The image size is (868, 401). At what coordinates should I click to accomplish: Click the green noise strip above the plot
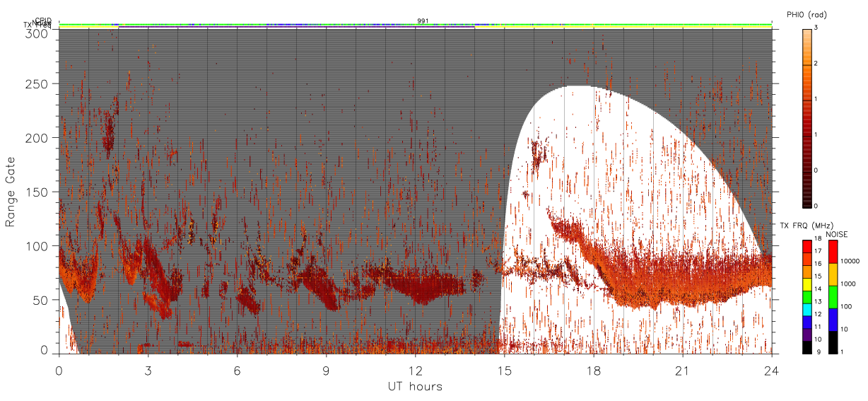click(x=416, y=25)
